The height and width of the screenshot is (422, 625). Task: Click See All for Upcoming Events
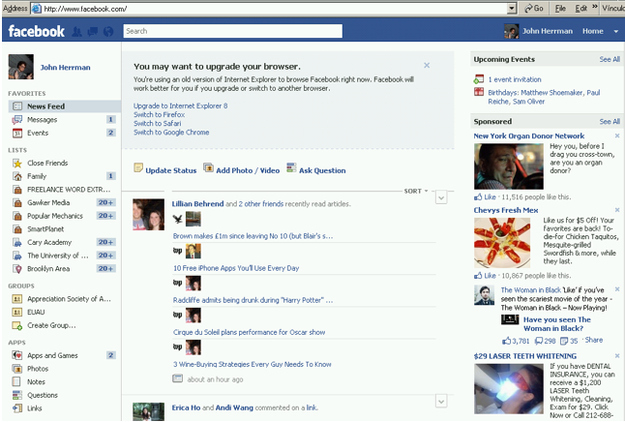point(609,59)
